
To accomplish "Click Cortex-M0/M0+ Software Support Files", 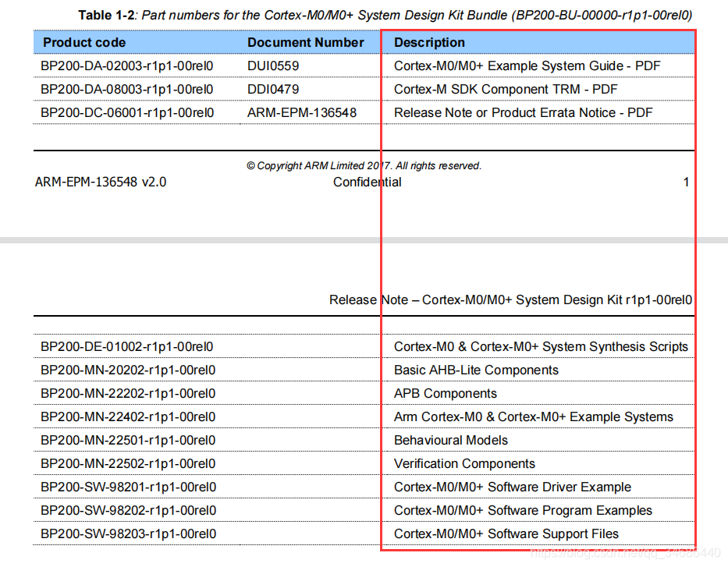I will pyautogui.click(x=506, y=533).
